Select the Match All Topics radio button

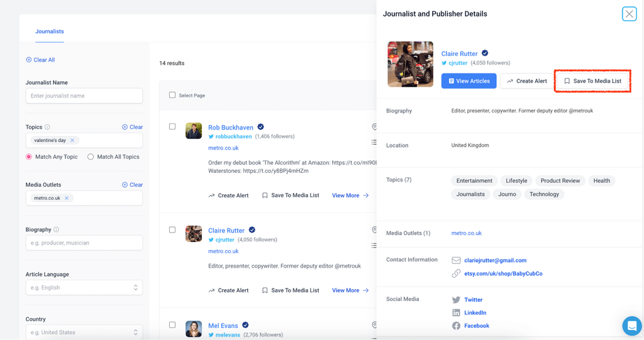pos(91,156)
